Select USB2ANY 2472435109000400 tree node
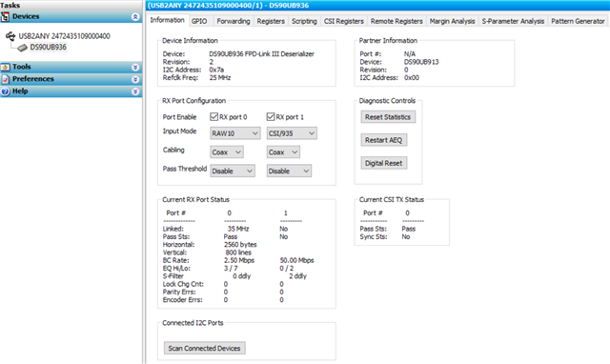 [64, 36]
